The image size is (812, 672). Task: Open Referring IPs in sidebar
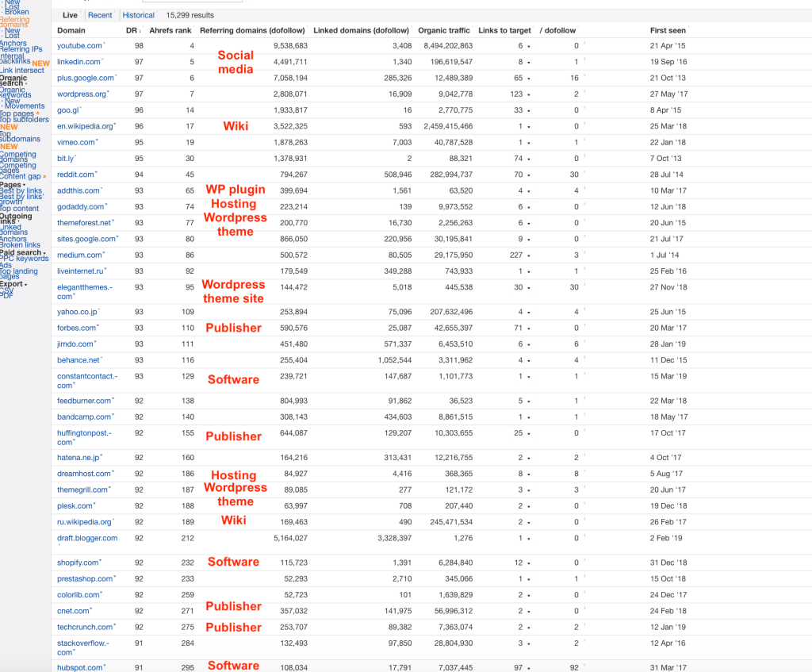(x=21, y=49)
